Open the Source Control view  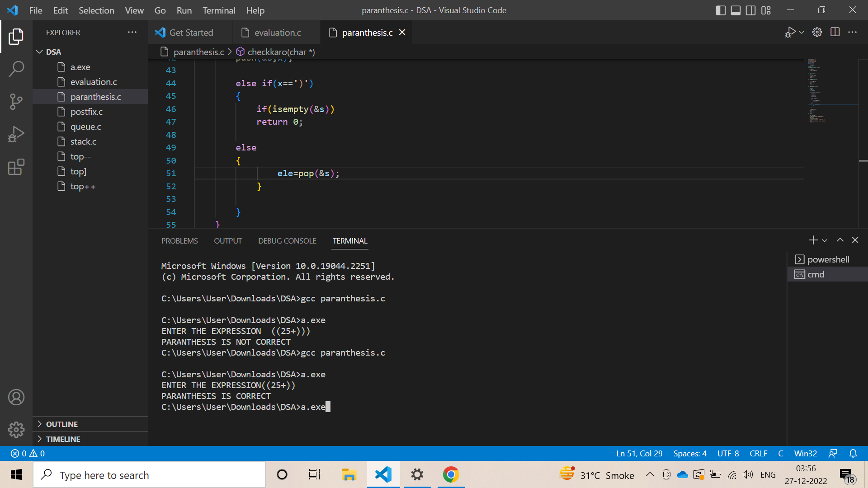tap(16, 101)
